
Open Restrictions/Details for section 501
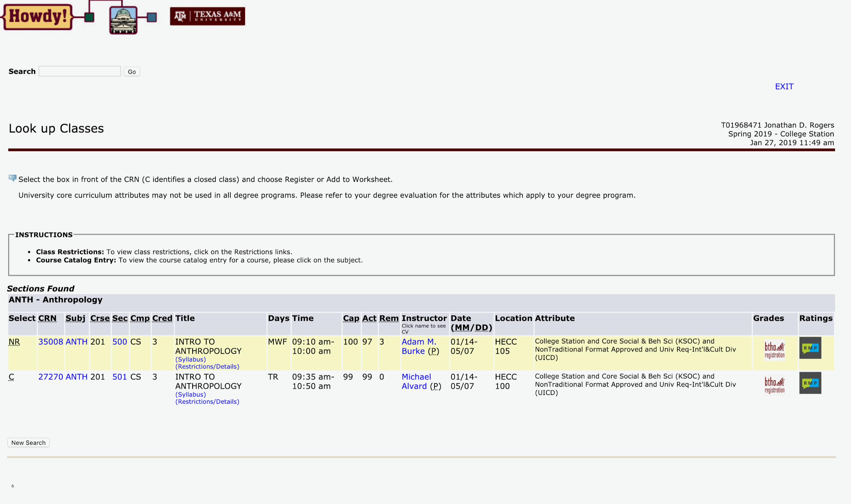pyautogui.click(x=207, y=401)
